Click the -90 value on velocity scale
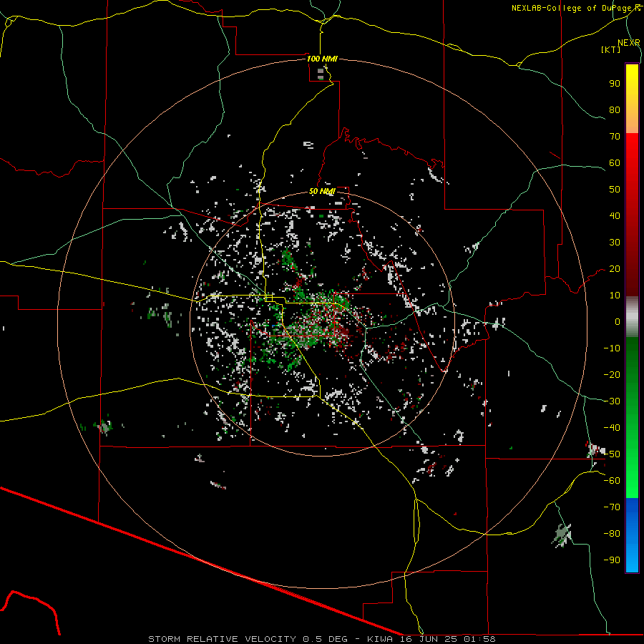Image resolution: width=644 pixels, height=644 pixels. pos(612,560)
